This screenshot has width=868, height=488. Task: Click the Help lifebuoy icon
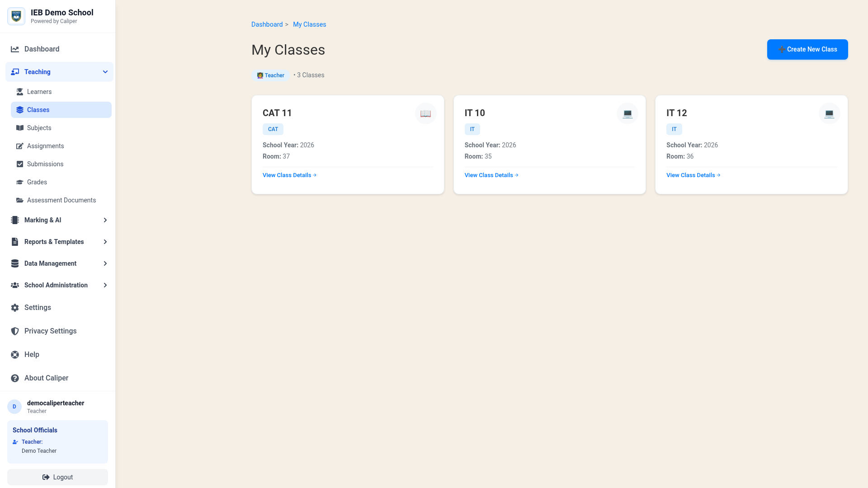(x=15, y=355)
